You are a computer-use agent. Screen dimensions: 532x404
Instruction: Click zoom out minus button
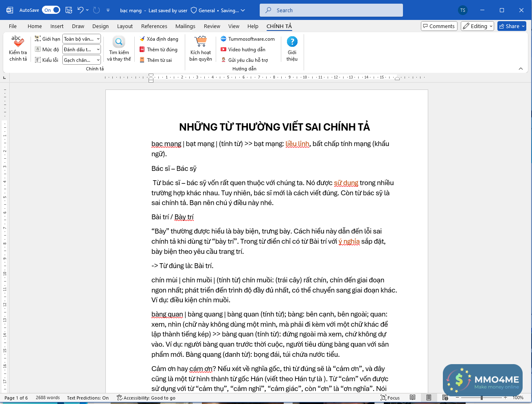(x=458, y=397)
